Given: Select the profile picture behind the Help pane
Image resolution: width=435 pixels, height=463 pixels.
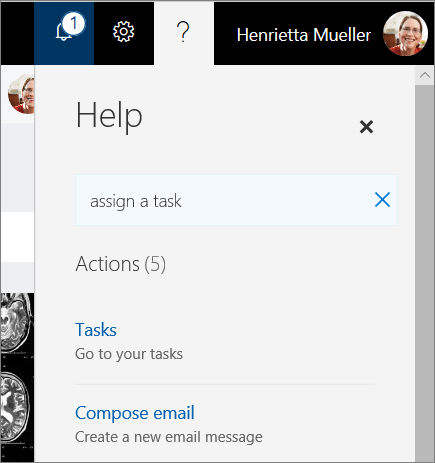Looking at the screenshot, I should pyautogui.click(x=21, y=94).
